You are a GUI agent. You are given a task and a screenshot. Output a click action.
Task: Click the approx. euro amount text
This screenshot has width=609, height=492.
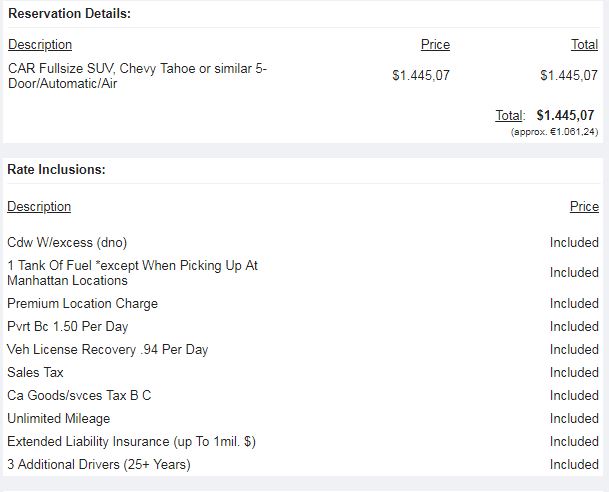pos(554,131)
